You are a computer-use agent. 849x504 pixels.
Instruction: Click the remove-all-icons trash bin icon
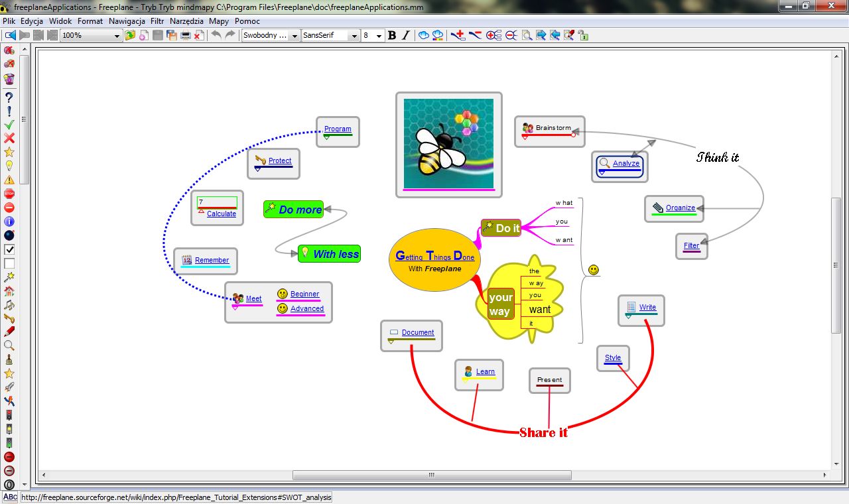[9, 79]
